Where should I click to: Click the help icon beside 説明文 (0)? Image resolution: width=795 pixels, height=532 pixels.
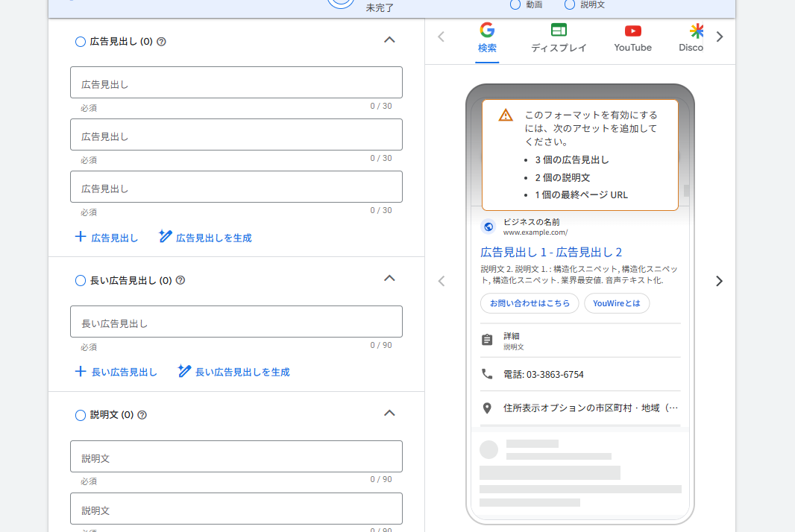click(142, 415)
